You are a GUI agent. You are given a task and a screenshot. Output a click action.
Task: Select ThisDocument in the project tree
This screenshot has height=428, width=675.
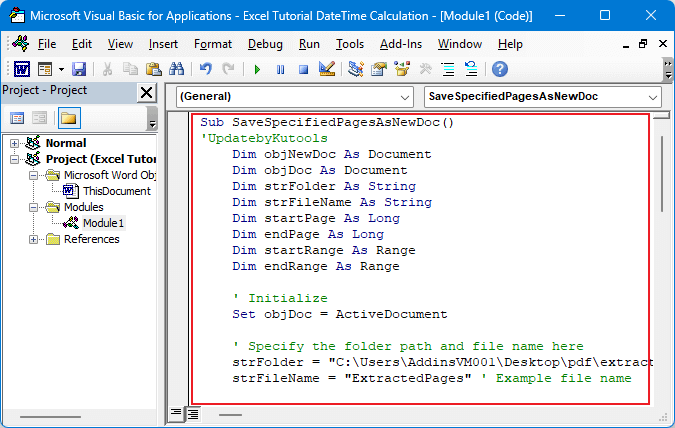tap(116, 191)
